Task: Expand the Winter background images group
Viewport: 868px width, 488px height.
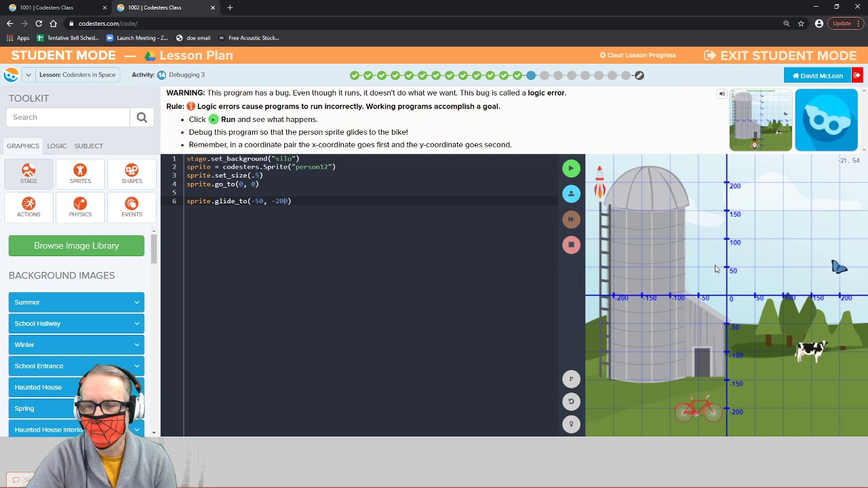Action: click(x=77, y=345)
